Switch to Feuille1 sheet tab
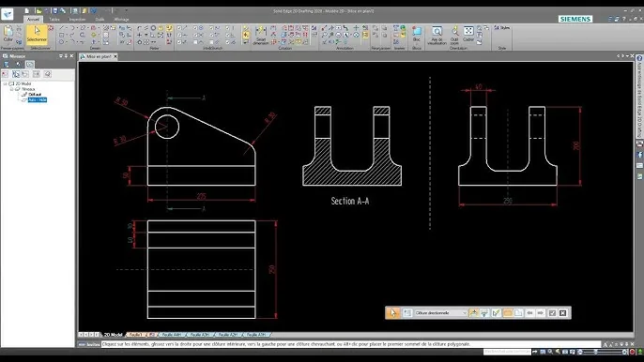The image size is (644, 362). click(135, 335)
